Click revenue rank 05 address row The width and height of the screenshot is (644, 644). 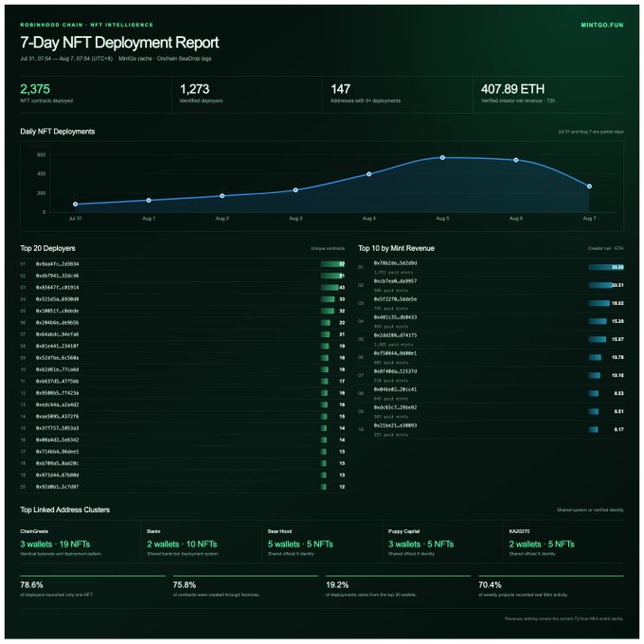pos(491,339)
